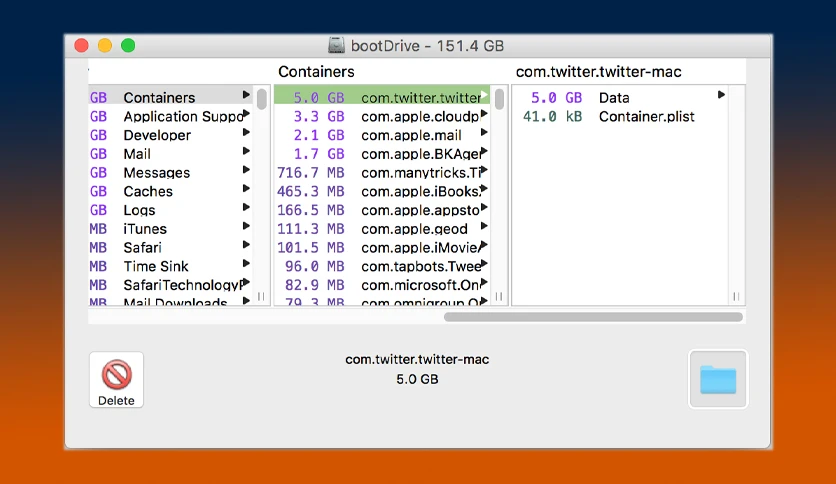Select the iTunes row
The width and height of the screenshot is (836, 484).
point(171,229)
